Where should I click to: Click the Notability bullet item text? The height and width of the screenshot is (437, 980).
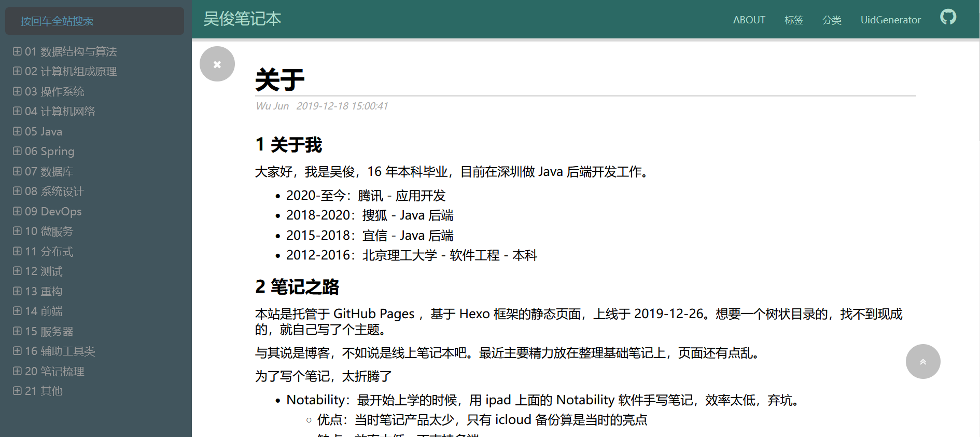(x=543, y=400)
